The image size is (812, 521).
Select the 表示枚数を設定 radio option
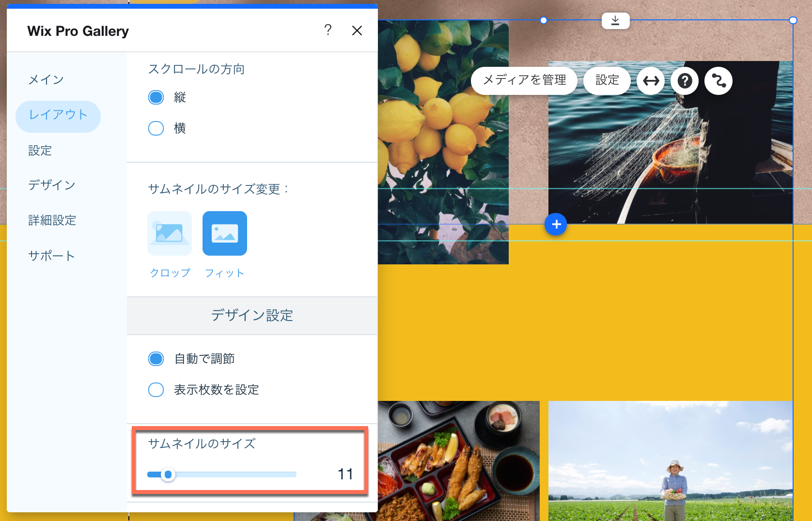point(156,390)
